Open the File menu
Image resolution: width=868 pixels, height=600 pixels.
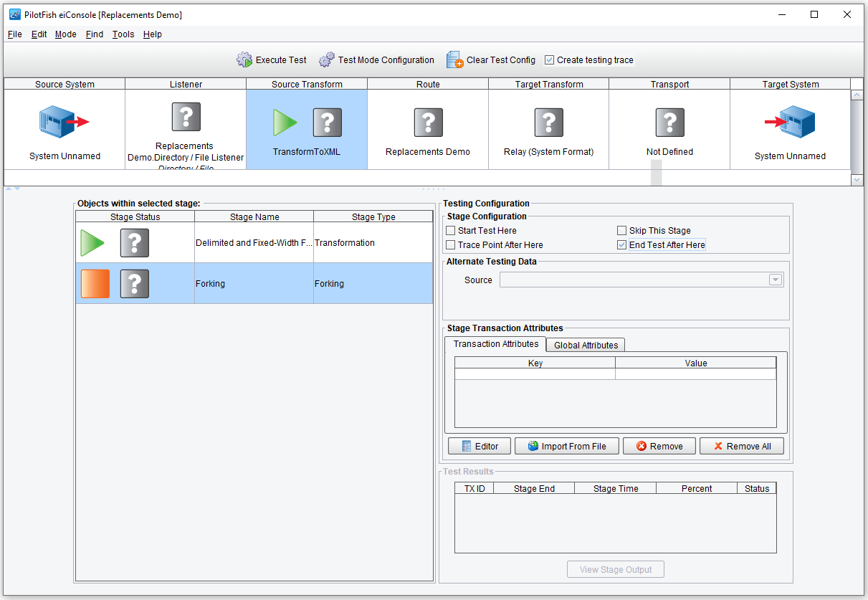click(15, 34)
